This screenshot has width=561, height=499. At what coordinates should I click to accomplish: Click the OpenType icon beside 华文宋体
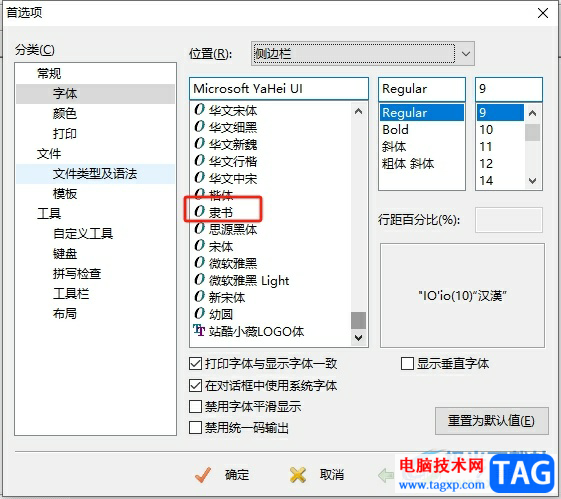pyautogui.click(x=199, y=109)
